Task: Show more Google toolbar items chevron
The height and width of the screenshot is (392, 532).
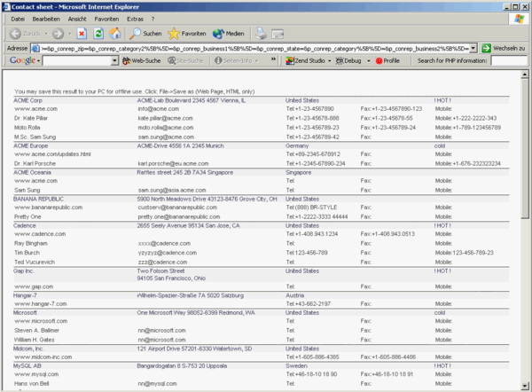Action: (273, 59)
